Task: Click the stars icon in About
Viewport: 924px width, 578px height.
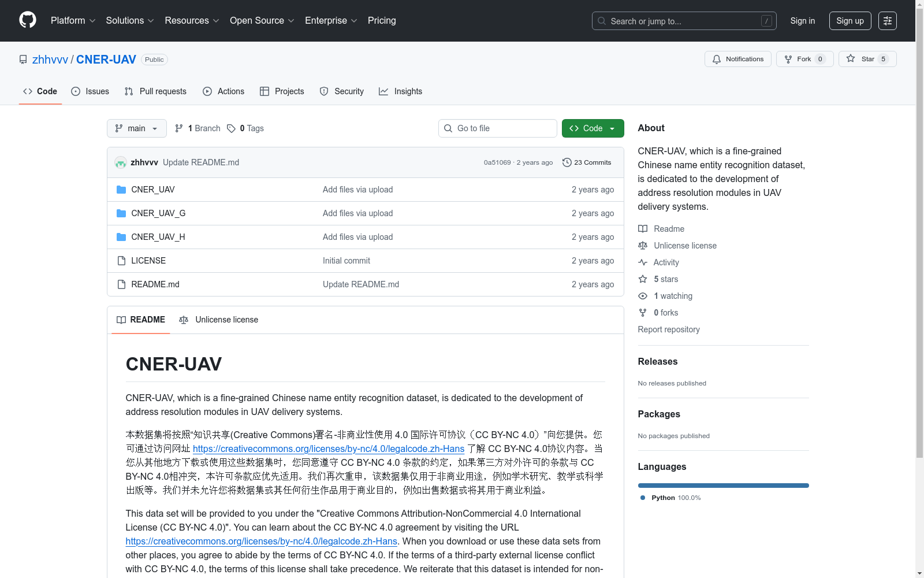Action: pos(643,279)
